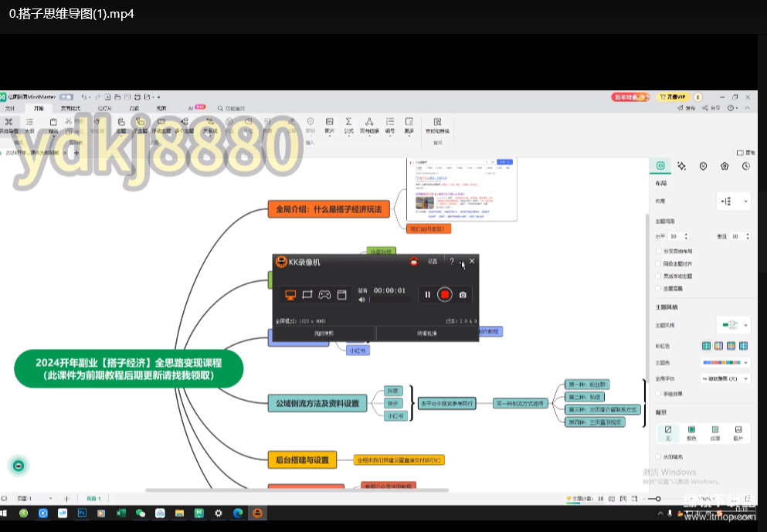This screenshot has height=532, width=767.
Task: Select game controller recording mode
Action: (325, 294)
